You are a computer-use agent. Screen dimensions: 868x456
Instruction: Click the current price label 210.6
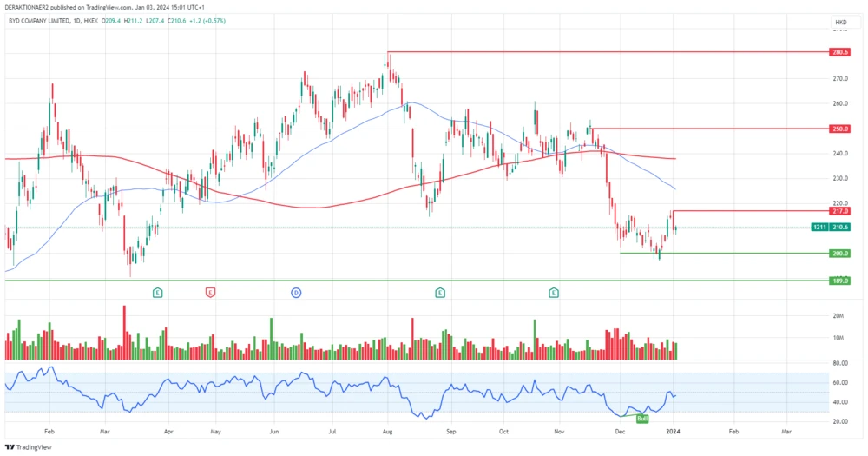pyautogui.click(x=839, y=227)
